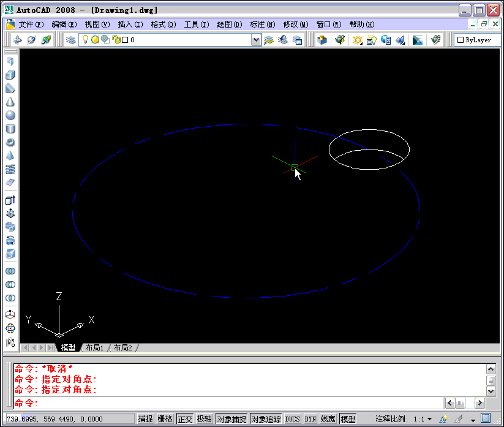Turn on DYN dynamic input
The width and height of the screenshot is (504, 427).
click(310, 418)
